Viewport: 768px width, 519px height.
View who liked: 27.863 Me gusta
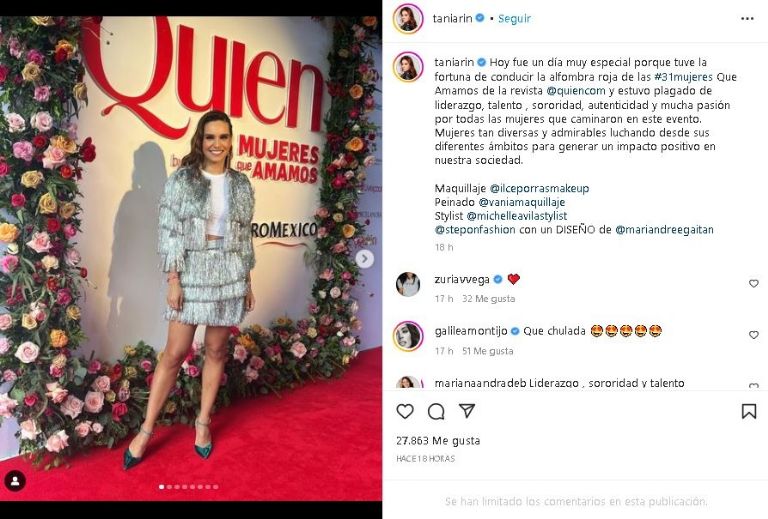[438, 441]
